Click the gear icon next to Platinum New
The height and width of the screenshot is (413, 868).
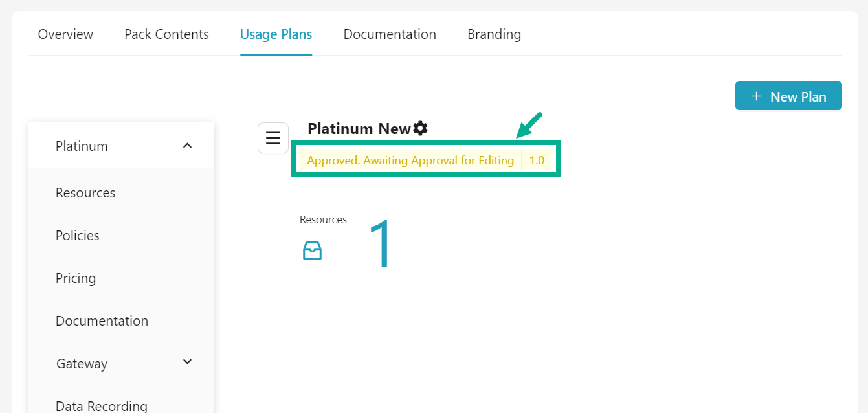click(x=421, y=128)
